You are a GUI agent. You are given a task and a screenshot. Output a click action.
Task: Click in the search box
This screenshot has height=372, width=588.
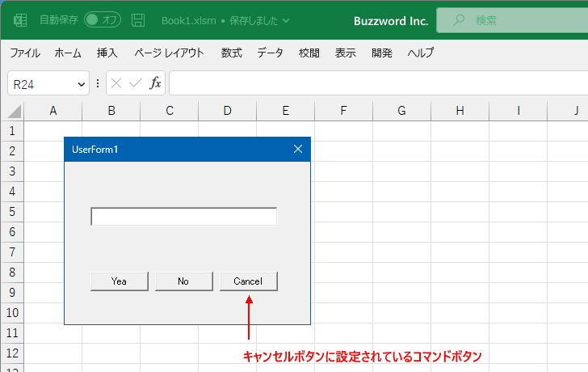pyautogui.click(x=512, y=20)
